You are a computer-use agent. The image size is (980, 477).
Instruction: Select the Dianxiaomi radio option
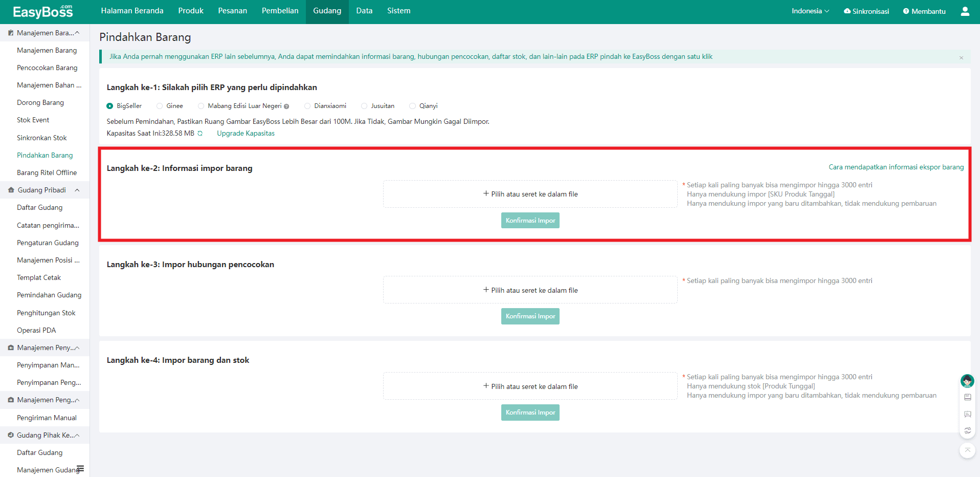point(307,106)
